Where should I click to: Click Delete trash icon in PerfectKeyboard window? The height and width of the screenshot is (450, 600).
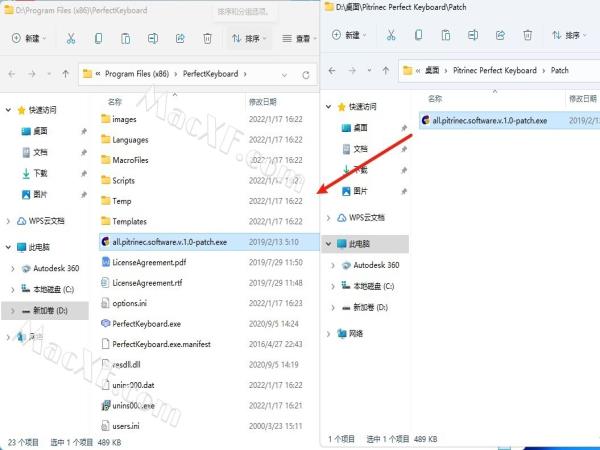[207, 38]
